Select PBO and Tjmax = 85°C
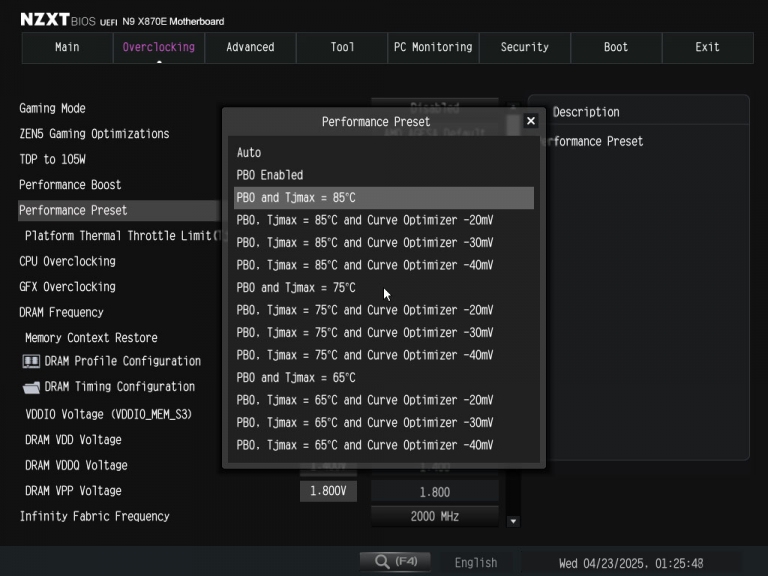The image size is (768, 576). (x=384, y=198)
